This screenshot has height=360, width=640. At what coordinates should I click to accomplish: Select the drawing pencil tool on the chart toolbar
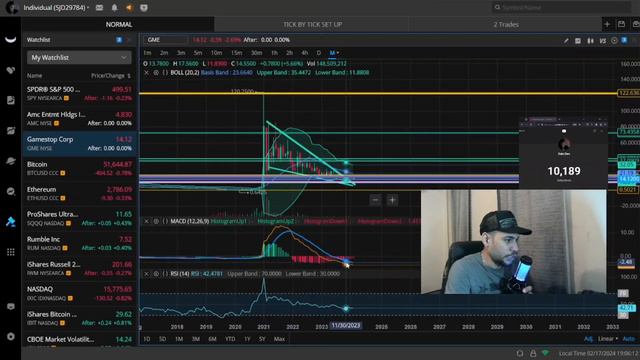pyautogui.click(x=566, y=40)
